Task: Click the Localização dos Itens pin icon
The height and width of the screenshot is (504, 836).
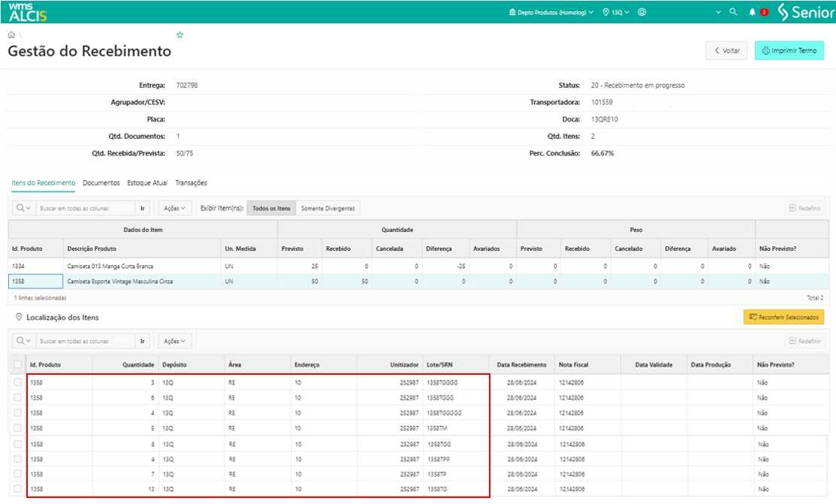Action: (18, 318)
